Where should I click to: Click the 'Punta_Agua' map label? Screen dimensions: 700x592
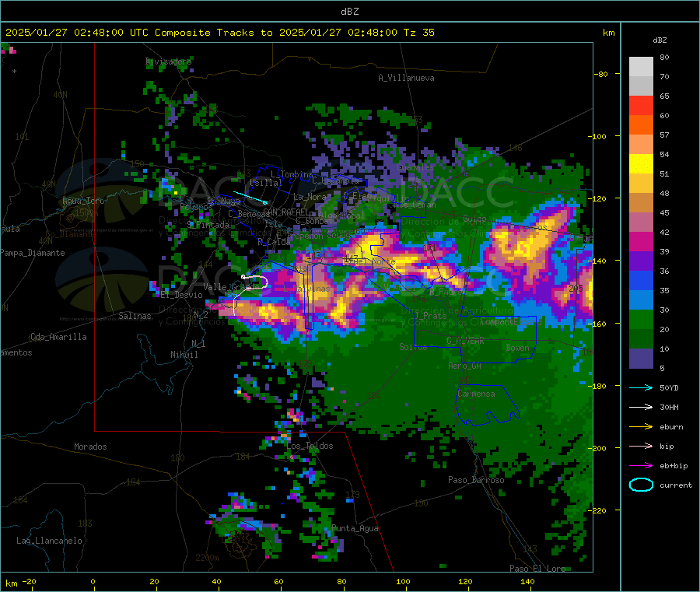pyautogui.click(x=355, y=528)
